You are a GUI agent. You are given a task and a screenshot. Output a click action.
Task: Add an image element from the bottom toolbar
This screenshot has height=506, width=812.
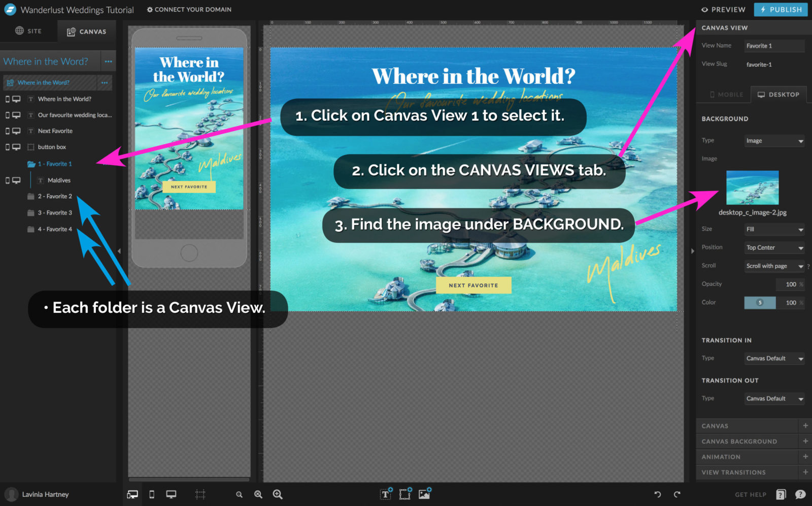425,494
